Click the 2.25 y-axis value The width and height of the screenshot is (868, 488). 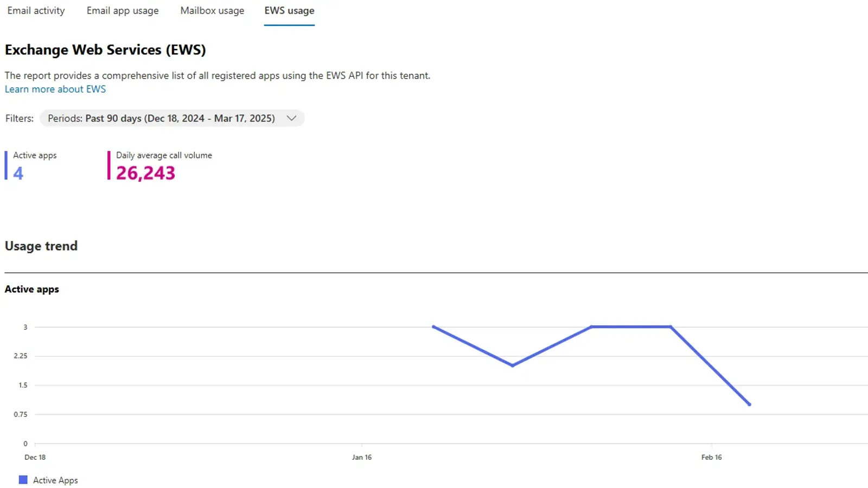(21, 356)
